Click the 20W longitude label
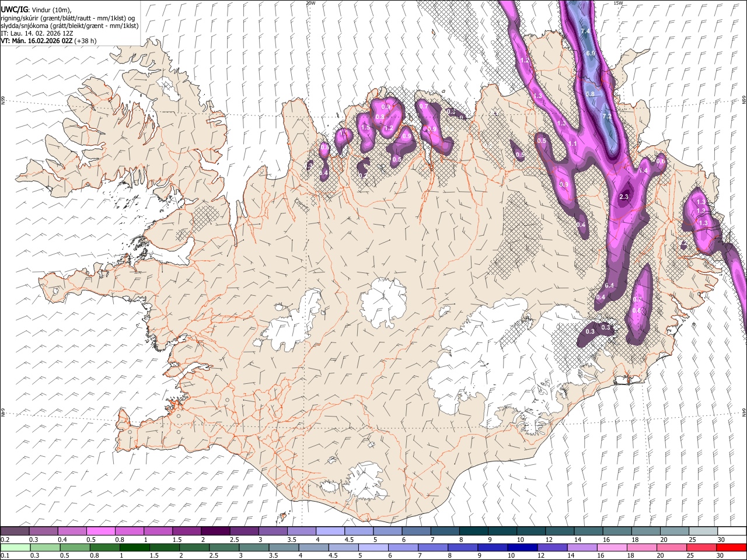The image size is (747, 560). point(310,3)
